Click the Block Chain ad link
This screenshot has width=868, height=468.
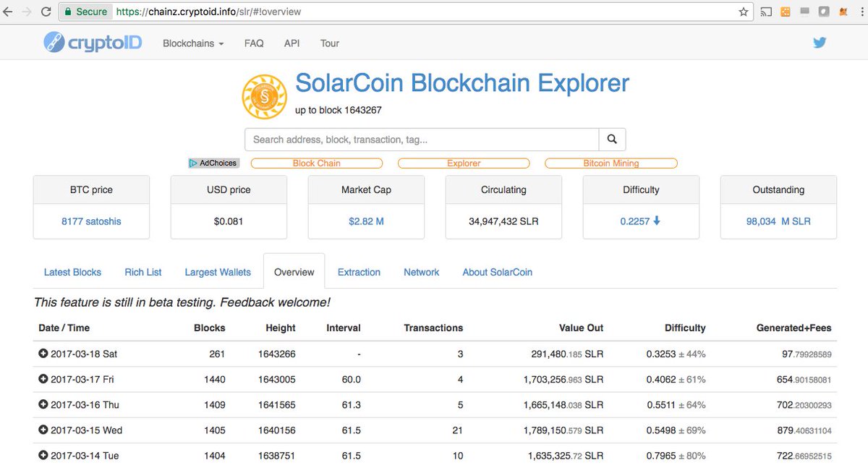(x=317, y=163)
